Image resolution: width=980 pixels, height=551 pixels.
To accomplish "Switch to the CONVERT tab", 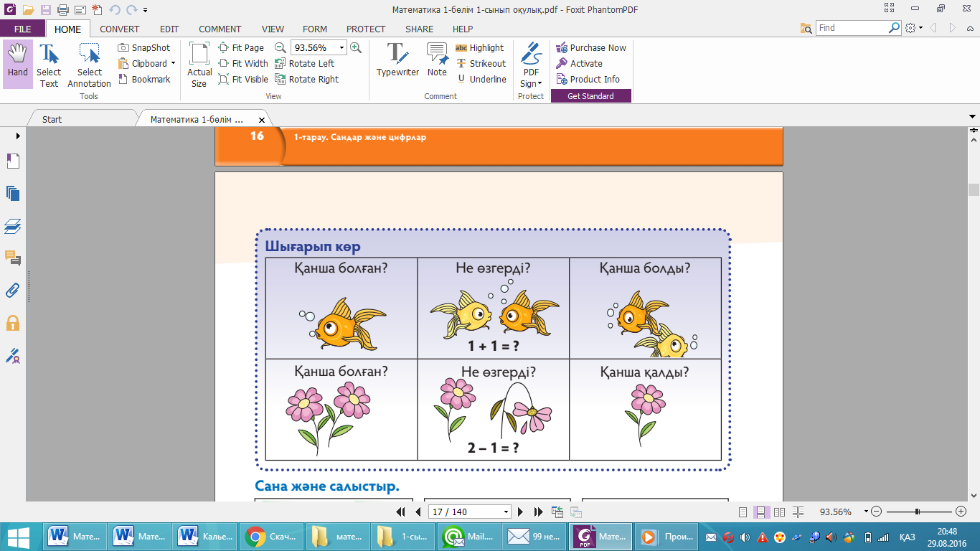I will (120, 29).
